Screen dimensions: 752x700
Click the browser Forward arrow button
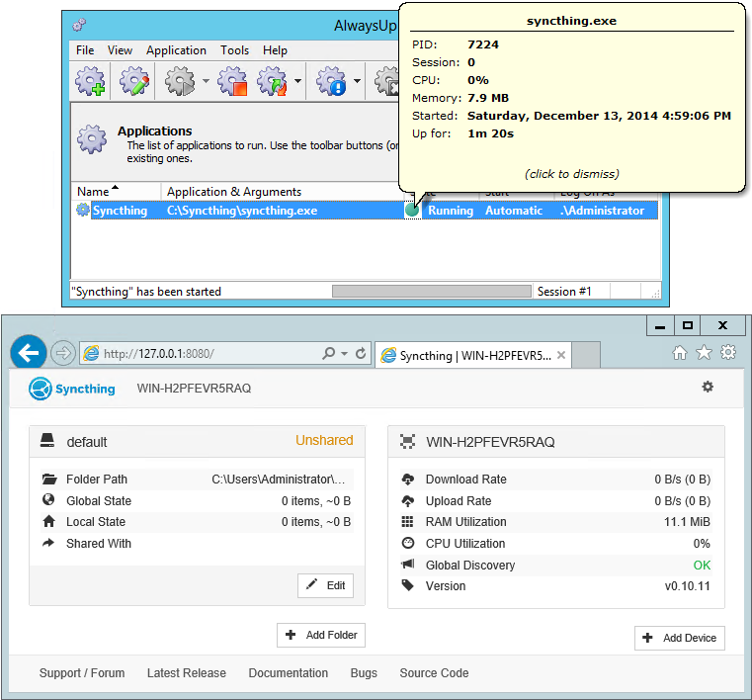click(63, 354)
